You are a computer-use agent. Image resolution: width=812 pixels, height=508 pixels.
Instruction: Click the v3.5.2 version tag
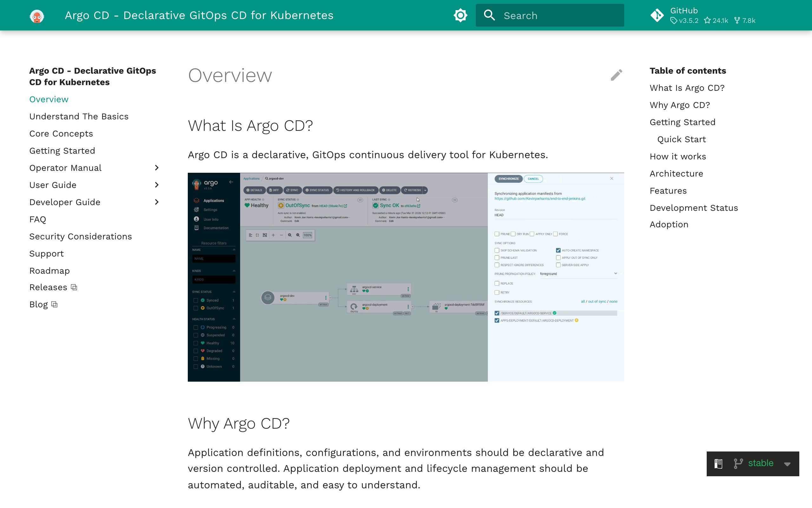click(684, 21)
